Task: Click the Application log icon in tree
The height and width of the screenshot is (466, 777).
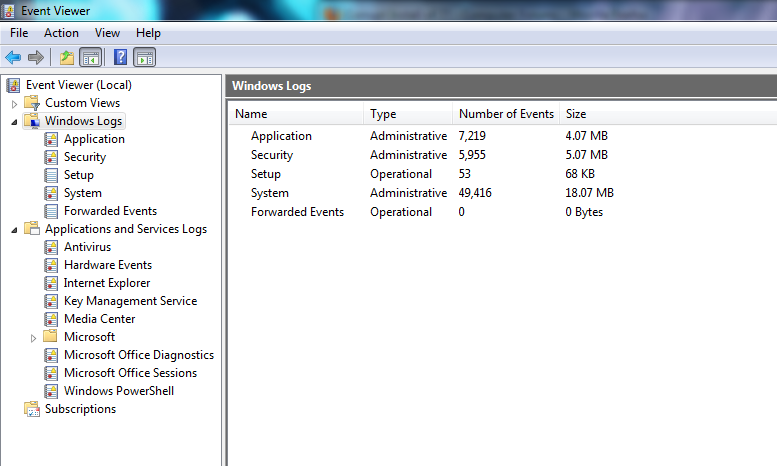Action: click(x=51, y=139)
